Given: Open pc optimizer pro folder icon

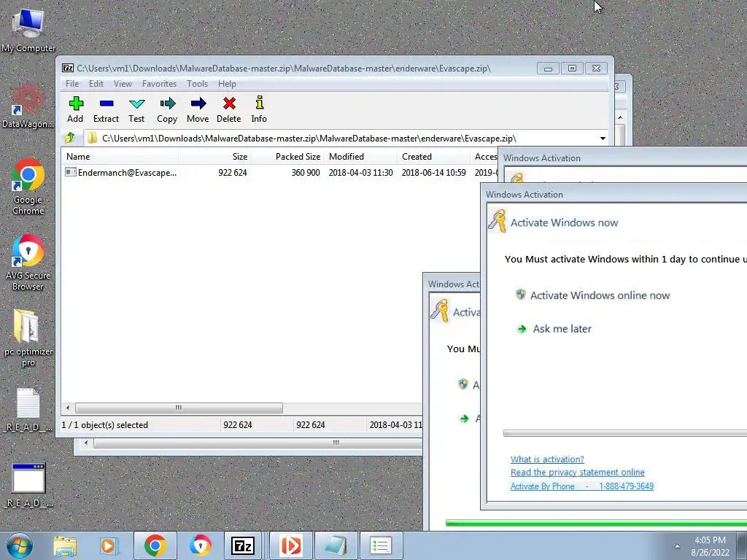Looking at the screenshot, I should click(x=28, y=338).
